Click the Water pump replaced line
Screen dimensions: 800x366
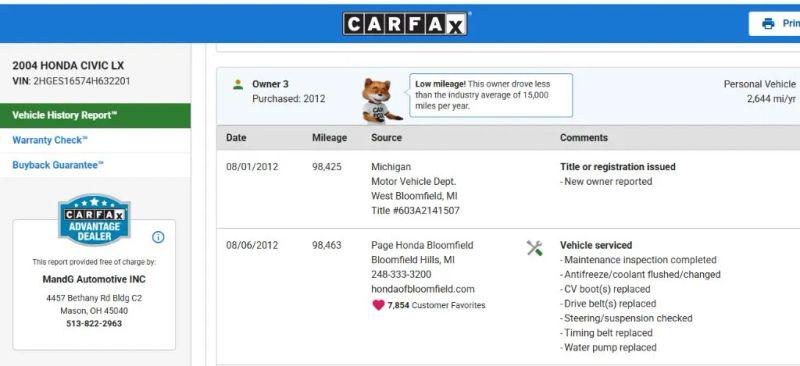point(608,348)
